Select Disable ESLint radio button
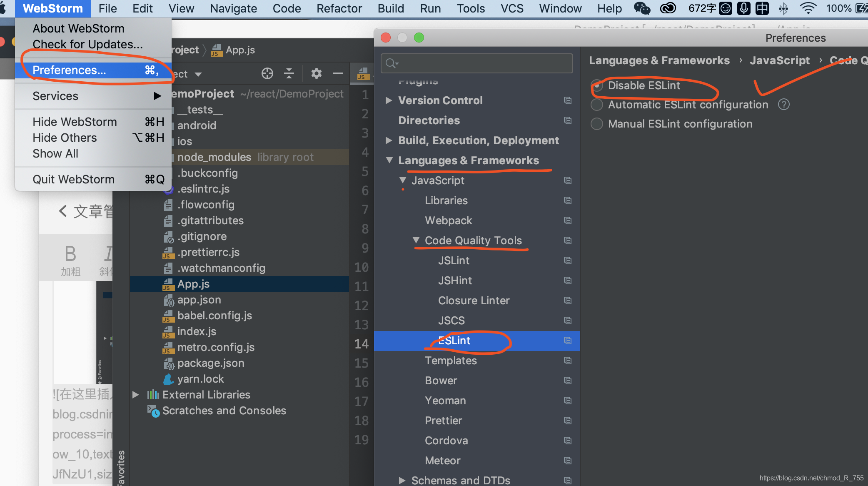868x486 pixels. click(597, 85)
